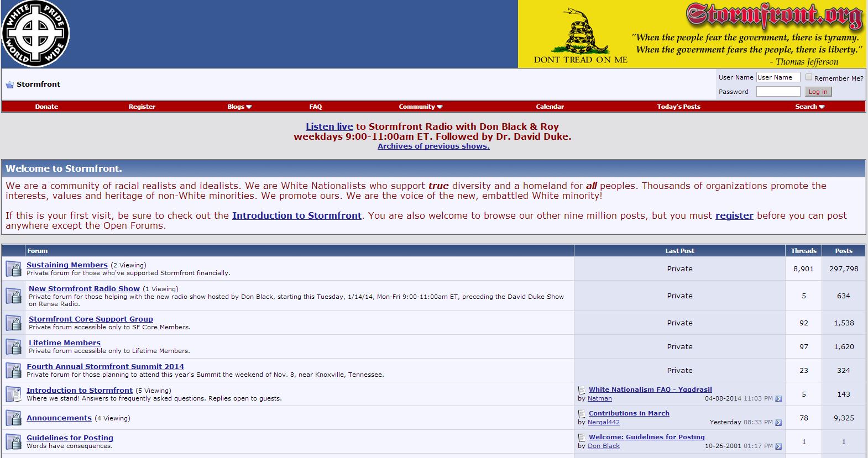Open the Introduction to Stormfront forum link
Image resolution: width=868 pixels, height=458 pixels.
(x=80, y=391)
